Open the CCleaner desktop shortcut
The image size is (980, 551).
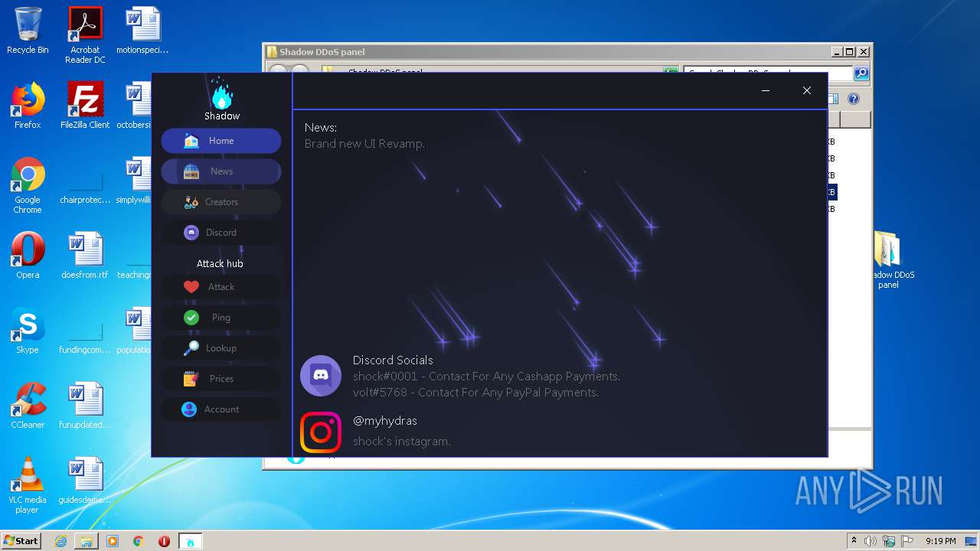click(28, 406)
